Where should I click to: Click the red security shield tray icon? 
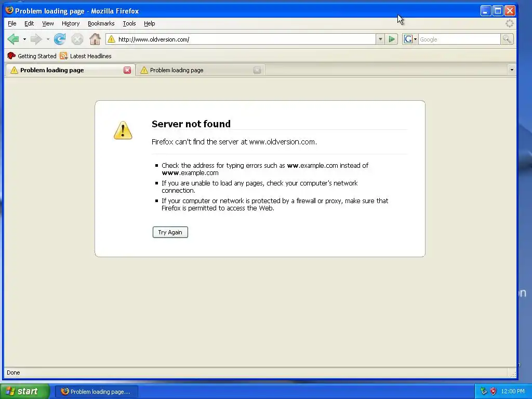(494, 391)
